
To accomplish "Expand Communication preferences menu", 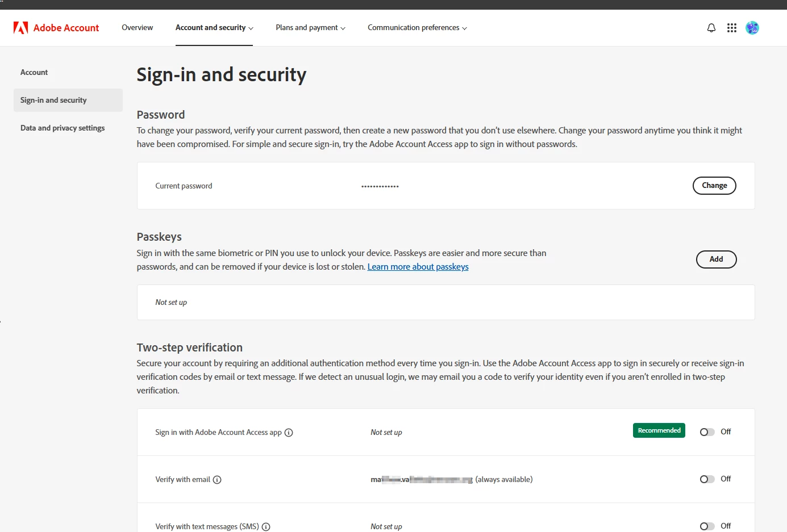I will pyautogui.click(x=417, y=28).
